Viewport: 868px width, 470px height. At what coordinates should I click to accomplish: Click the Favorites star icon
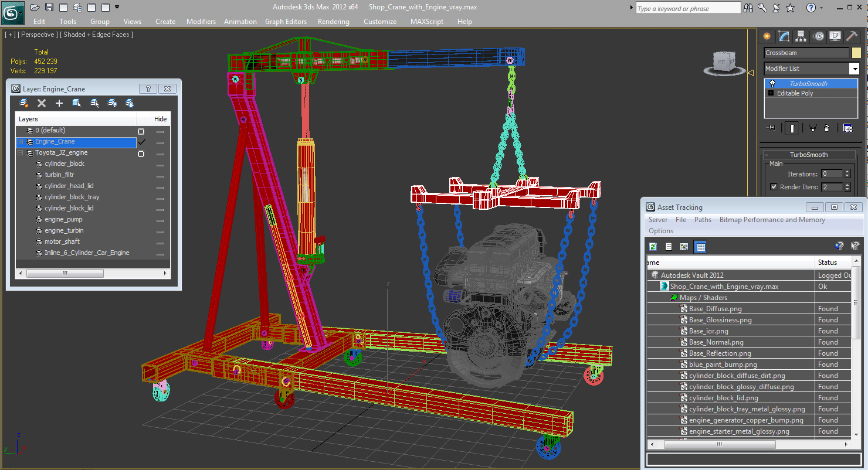pyautogui.click(x=791, y=8)
